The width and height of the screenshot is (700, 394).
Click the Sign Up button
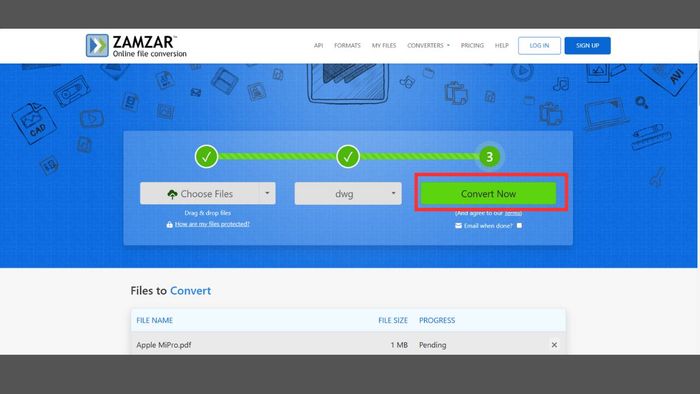[x=588, y=46]
